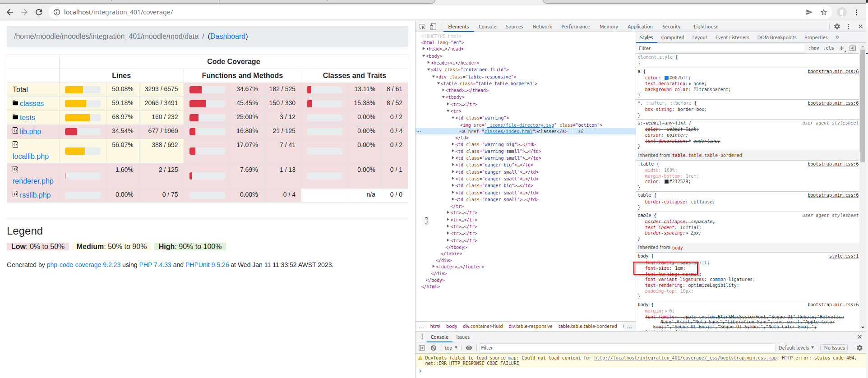Collapse the body element in the DOM tree

pos(424,56)
